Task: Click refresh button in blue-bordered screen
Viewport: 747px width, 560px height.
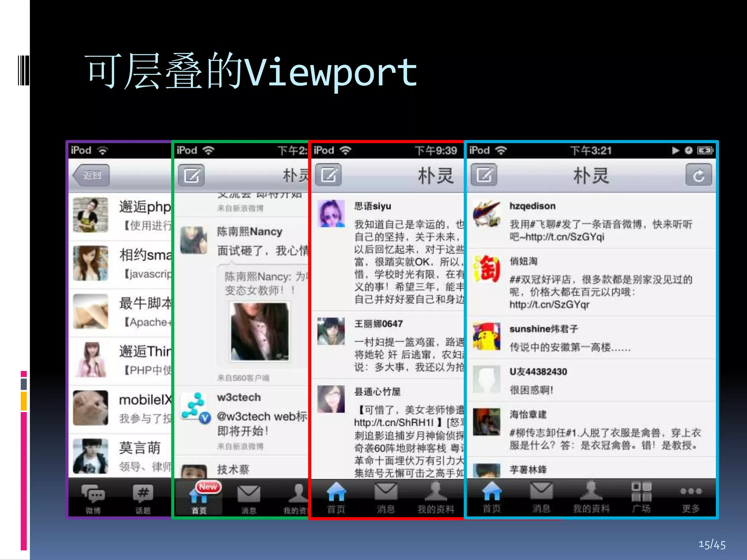Action: (x=698, y=175)
